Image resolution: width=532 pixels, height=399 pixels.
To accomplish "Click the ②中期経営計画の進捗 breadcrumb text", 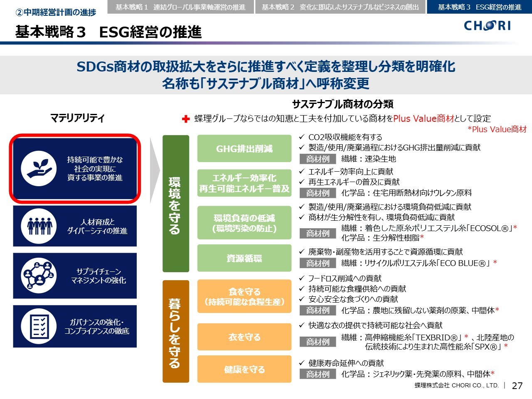I will [x=56, y=12].
